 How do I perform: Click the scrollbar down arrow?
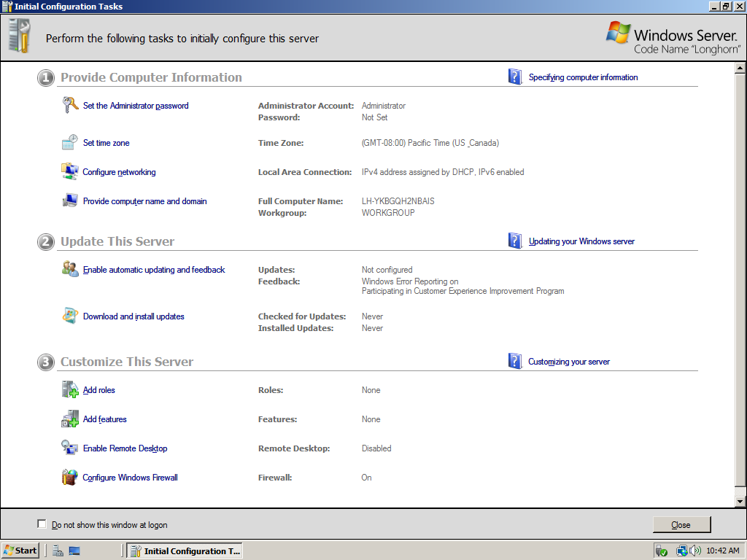tap(740, 502)
